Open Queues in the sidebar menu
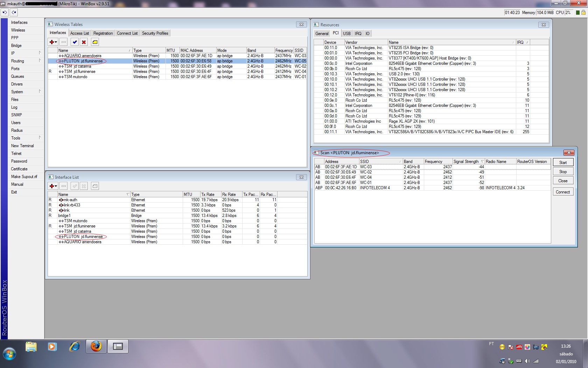Screen dimensions: 588x368 (17, 76)
